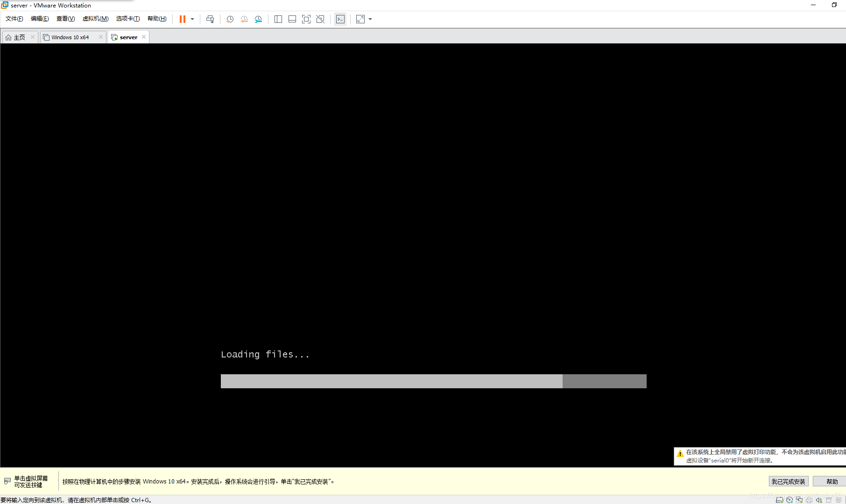This screenshot has height=504, width=846.
Task: Toggle the console view icon
Action: pos(340,19)
